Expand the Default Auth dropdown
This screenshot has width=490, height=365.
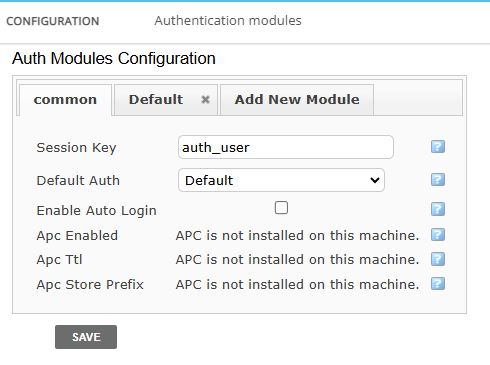(281, 180)
